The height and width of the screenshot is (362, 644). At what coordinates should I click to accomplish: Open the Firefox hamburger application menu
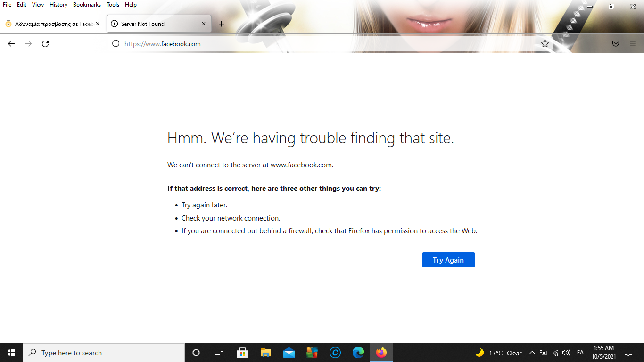point(633,43)
